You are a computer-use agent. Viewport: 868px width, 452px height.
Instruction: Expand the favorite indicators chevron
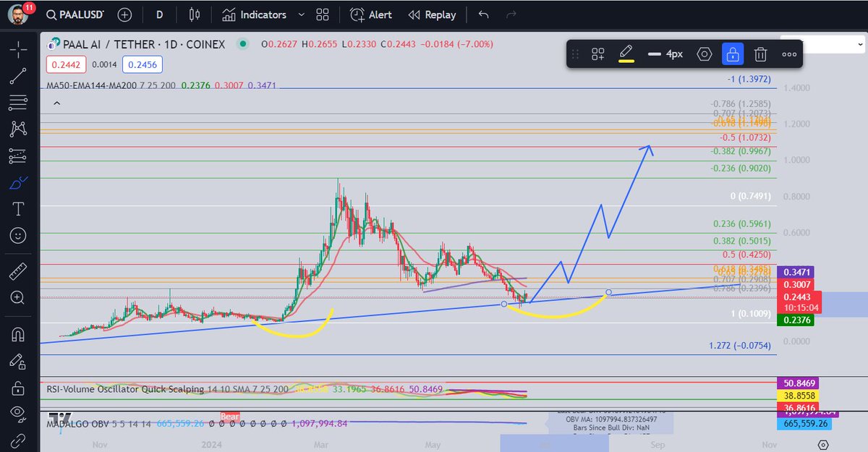pos(301,14)
